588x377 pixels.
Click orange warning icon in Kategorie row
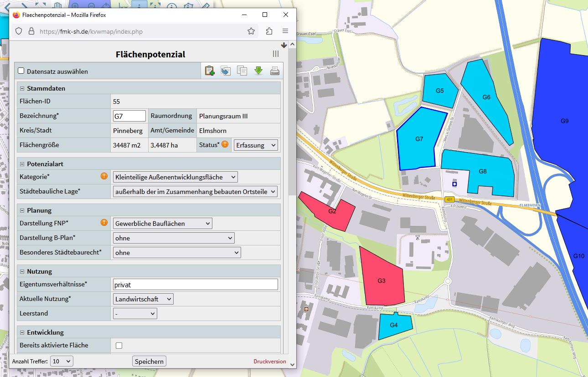(x=104, y=176)
